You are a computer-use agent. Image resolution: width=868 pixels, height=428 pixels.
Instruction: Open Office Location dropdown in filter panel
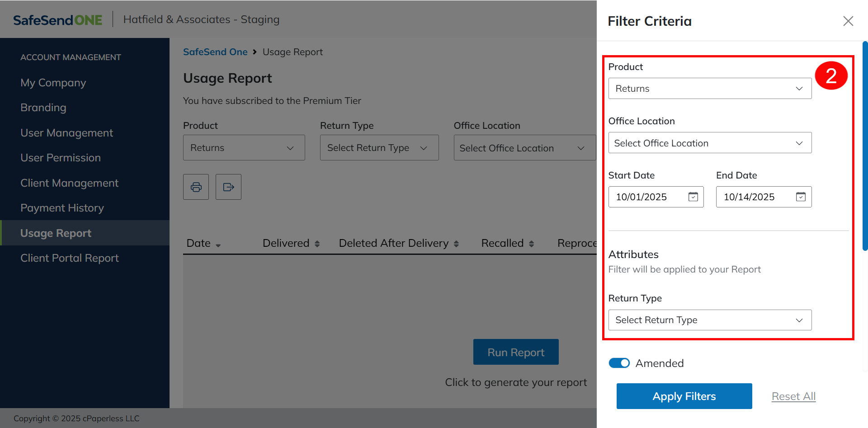[x=710, y=143]
